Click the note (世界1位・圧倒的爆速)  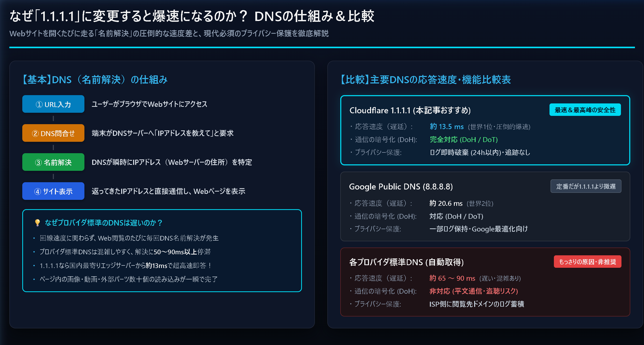(x=499, y=127)
